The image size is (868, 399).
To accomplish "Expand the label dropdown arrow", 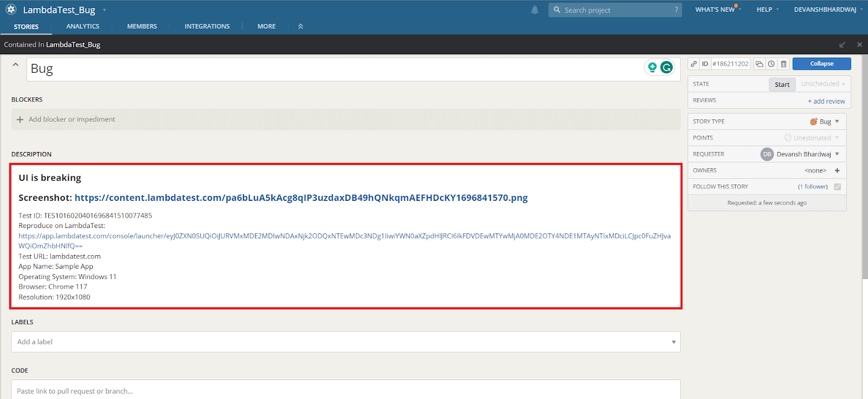I will point(673,342).
